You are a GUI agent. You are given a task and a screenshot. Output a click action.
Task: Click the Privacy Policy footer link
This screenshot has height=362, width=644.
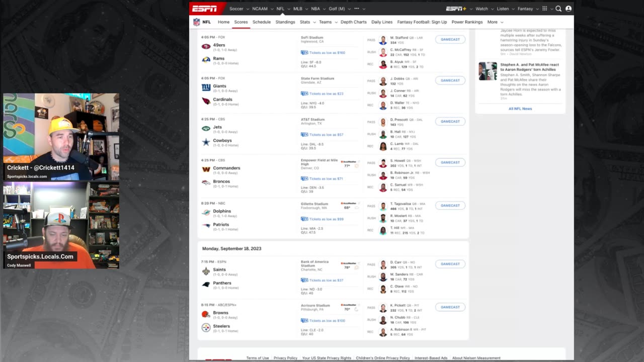[x=285, y=358]
